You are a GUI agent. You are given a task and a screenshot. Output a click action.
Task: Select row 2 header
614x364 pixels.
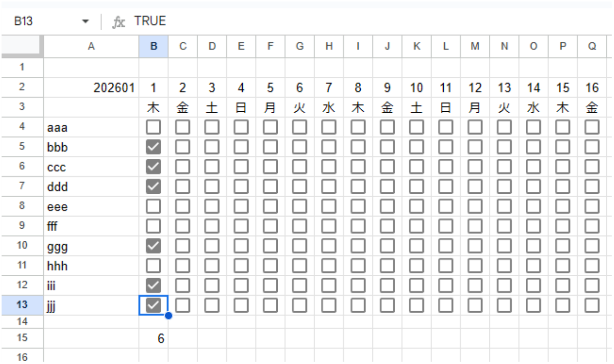(22, 87)
